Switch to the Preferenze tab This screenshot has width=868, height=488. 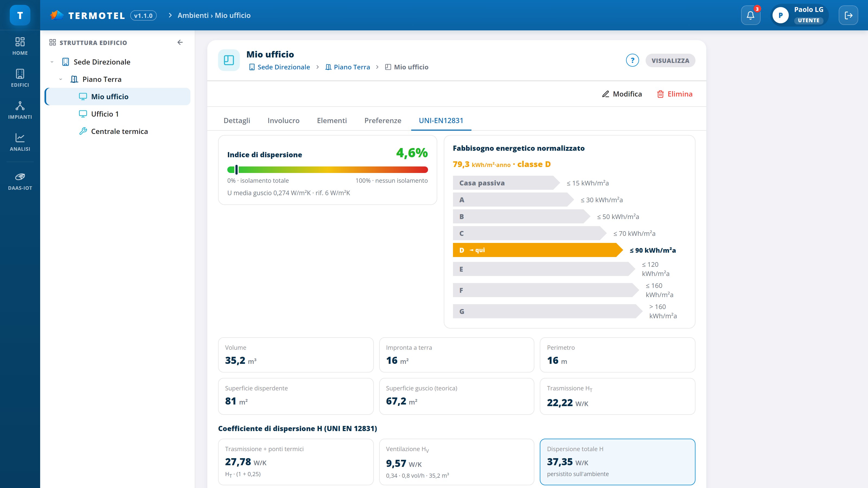[x=382, y=121]
